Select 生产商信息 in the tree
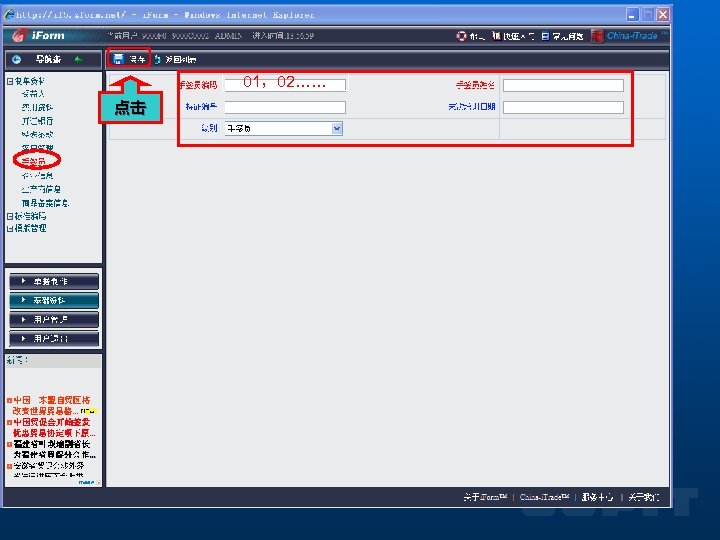720x540 pixels. pyautogui.click(x=41, y=189)
